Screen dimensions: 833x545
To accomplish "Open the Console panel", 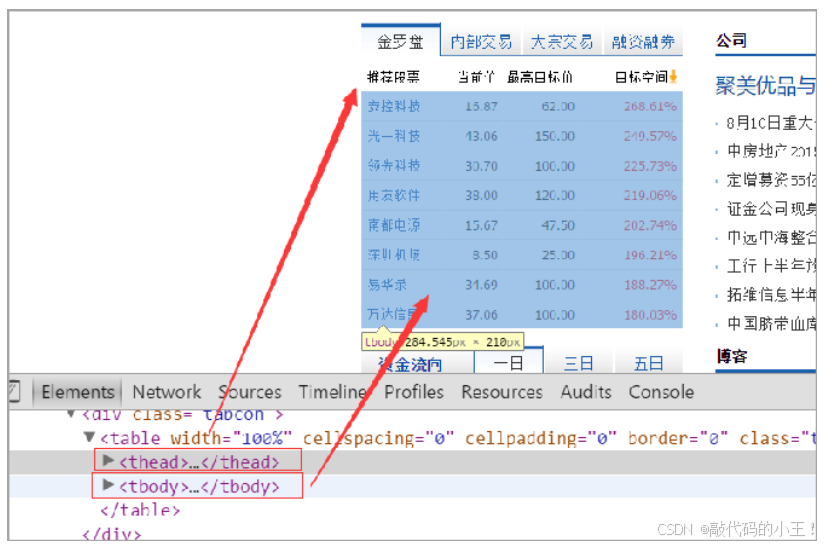I will (661, 392).
